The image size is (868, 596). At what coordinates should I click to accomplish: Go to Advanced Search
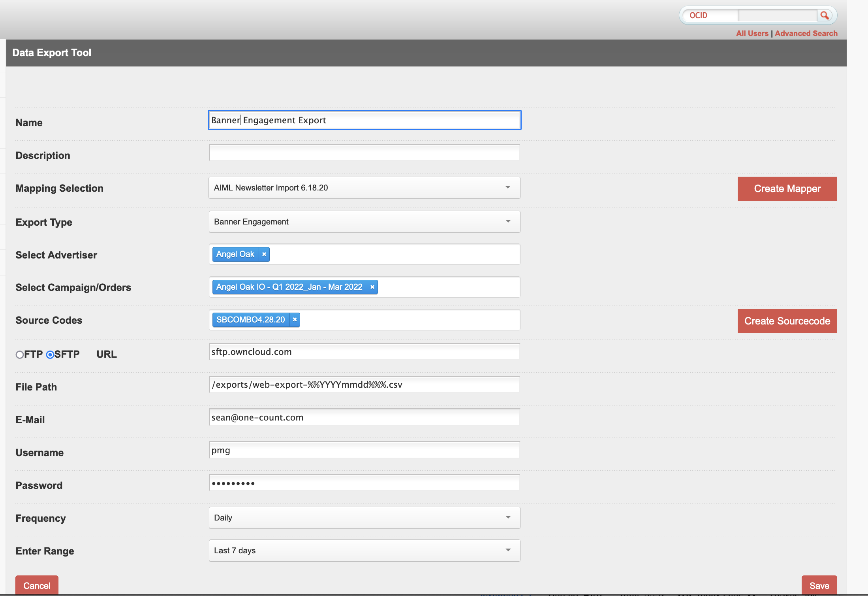(x=806, y=34)
